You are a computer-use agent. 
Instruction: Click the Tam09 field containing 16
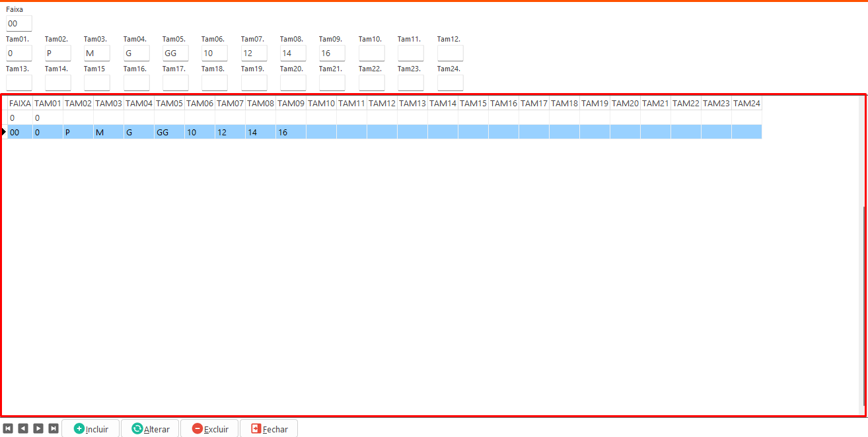coord(332,53)
